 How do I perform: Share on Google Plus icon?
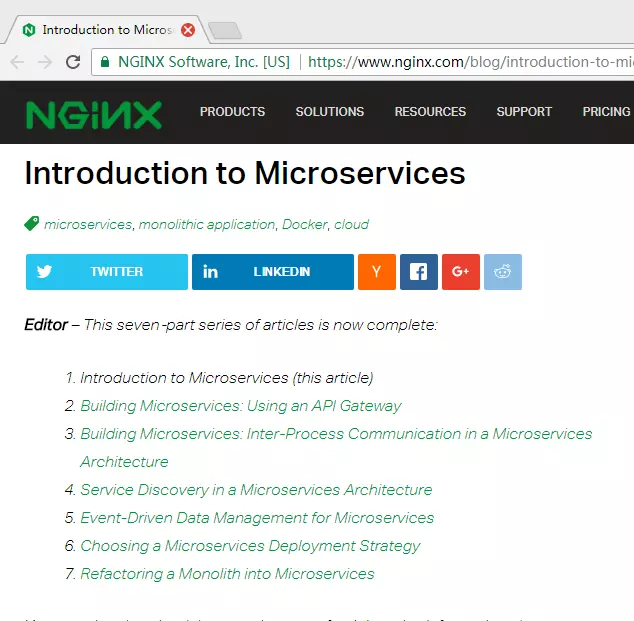461,272
